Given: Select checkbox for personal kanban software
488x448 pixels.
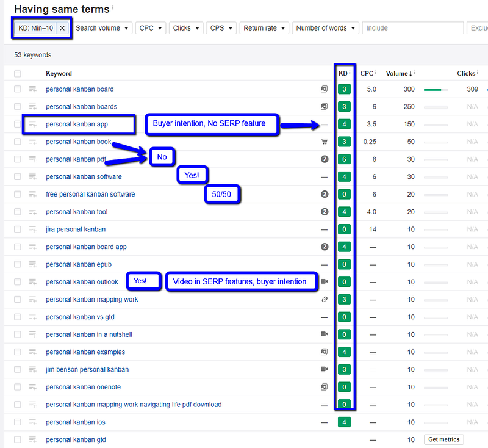Looking at the screenshot, I should tap(18, 176).
